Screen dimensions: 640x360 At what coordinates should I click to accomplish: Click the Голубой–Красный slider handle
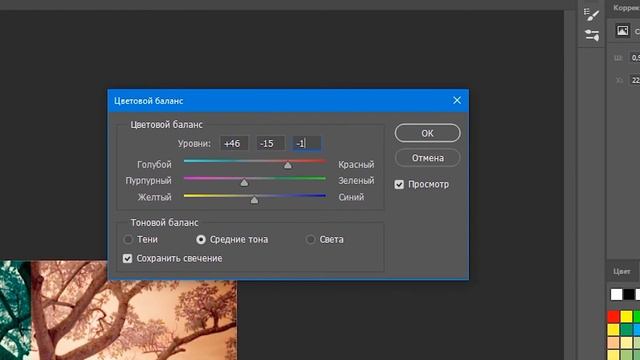click(288, 165)
